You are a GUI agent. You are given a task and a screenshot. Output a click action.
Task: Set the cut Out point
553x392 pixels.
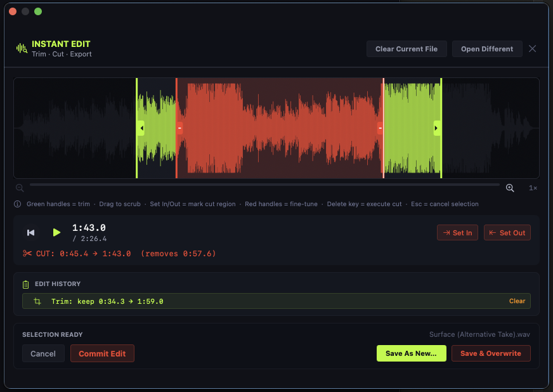coord(507,233)
